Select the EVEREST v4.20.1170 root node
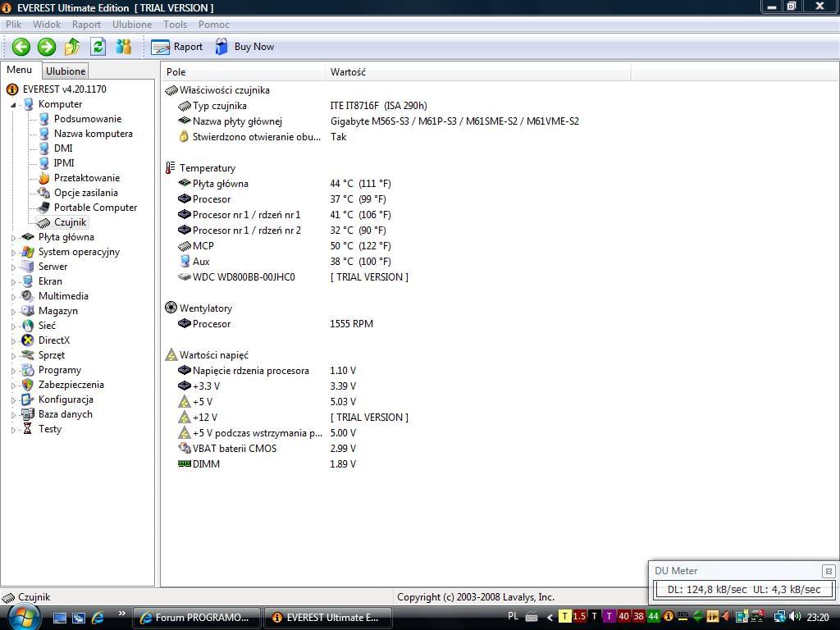840x630 pixels. [64, 89]
